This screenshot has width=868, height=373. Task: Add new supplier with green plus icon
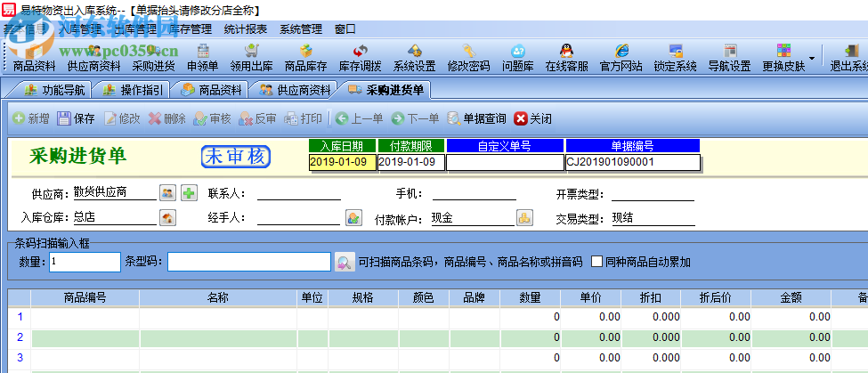click(x=190, y=192)
